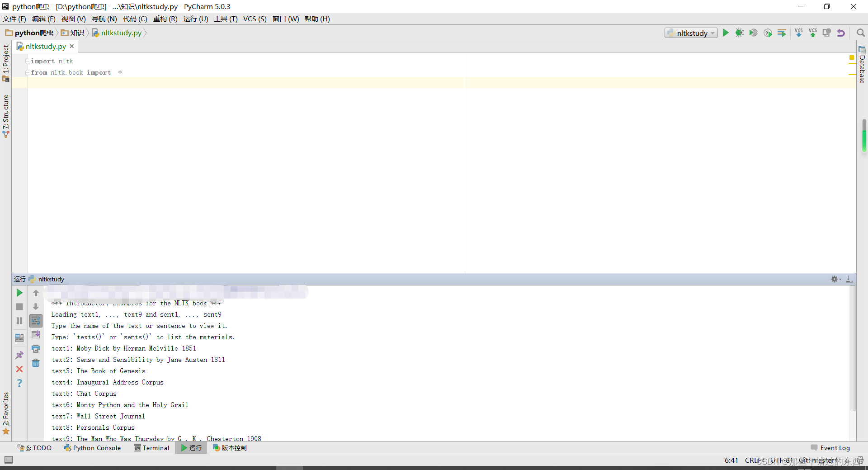Select the 运行 bottom tool tab
The width and height of the screenshot is (868, 470).
(191, 448)
